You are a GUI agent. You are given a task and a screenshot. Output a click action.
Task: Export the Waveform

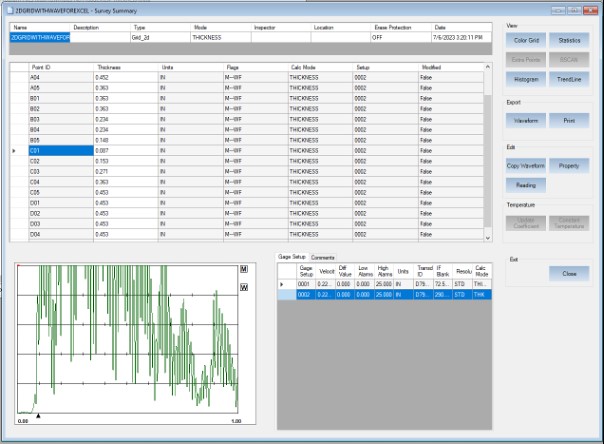526,119
